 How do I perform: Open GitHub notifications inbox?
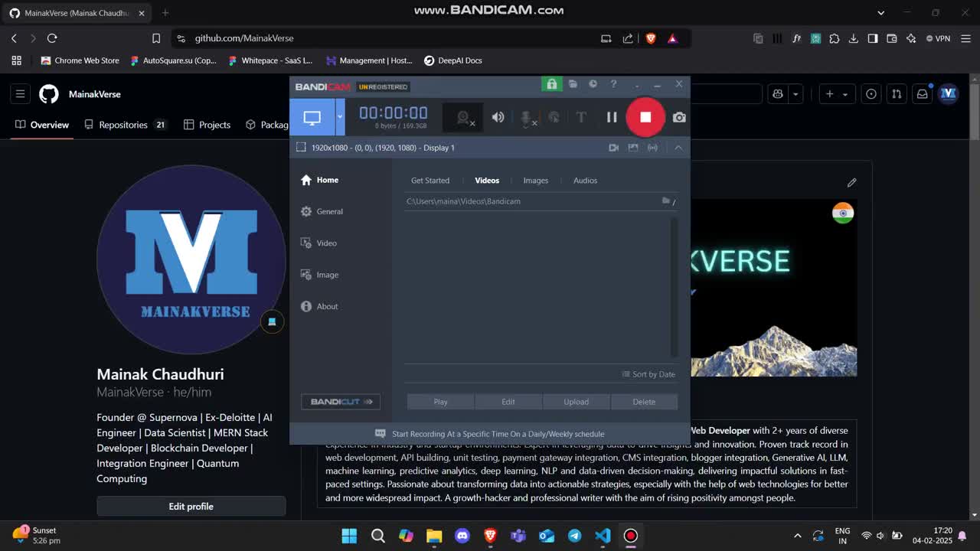[x=923, y=94]
